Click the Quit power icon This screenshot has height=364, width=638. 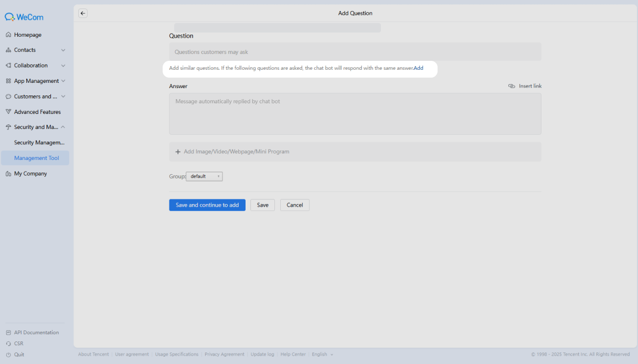click(x=8, y=355)
